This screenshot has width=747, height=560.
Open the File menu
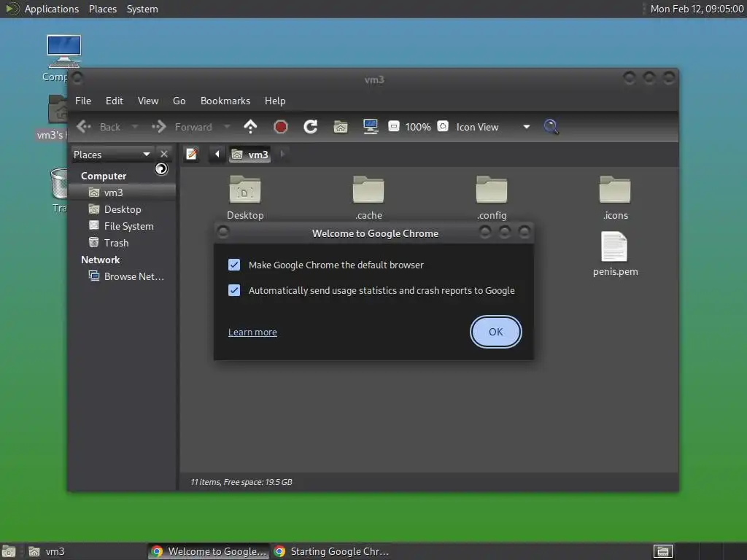click(83, 101)
